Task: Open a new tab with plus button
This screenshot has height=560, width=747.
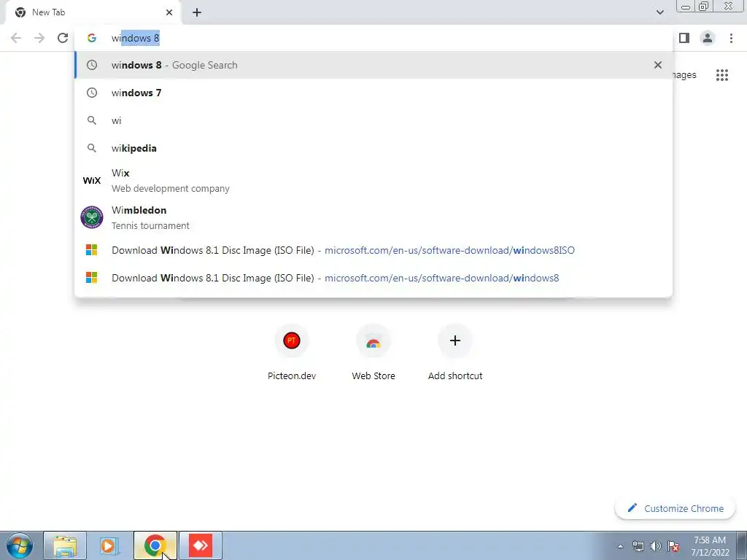Action: [197, 12]
